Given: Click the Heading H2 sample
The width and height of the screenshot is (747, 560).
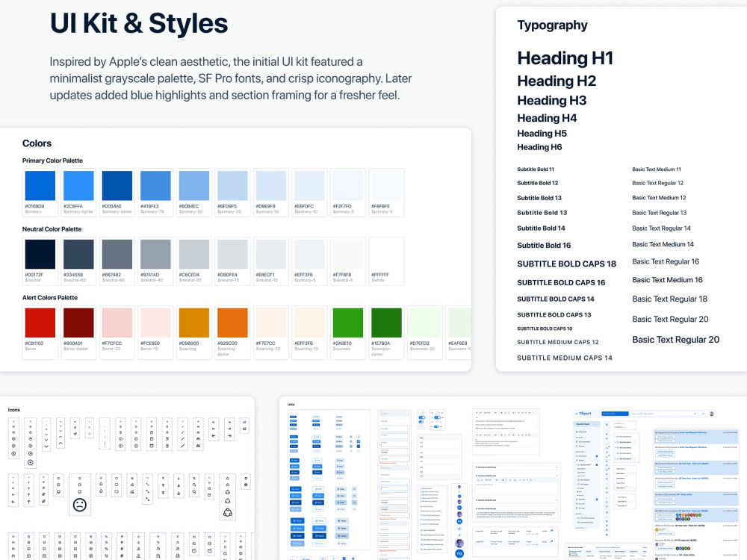Looking at the screenshot, I should tap(557, 81).
